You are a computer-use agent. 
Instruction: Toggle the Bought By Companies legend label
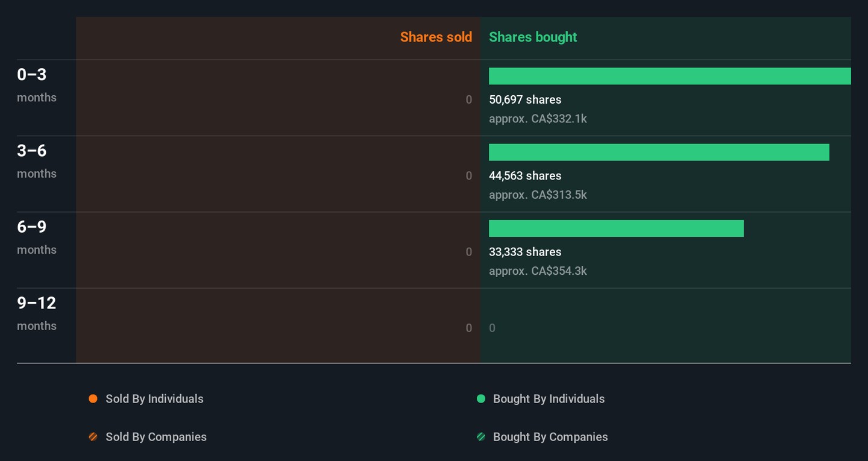coord(550,437)
